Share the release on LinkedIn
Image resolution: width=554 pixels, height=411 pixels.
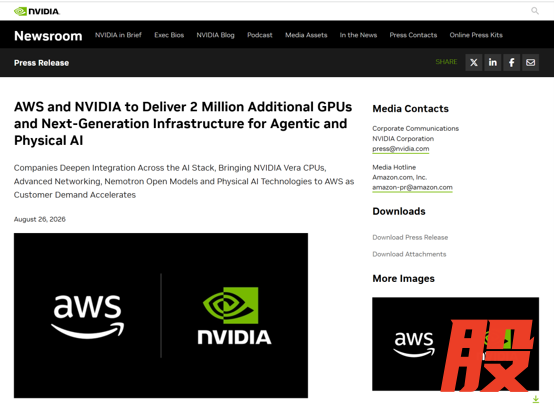[493, 63]
